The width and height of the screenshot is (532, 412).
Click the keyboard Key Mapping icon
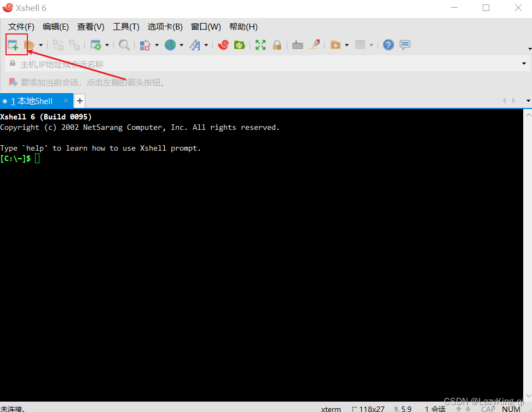pos(298,45)
